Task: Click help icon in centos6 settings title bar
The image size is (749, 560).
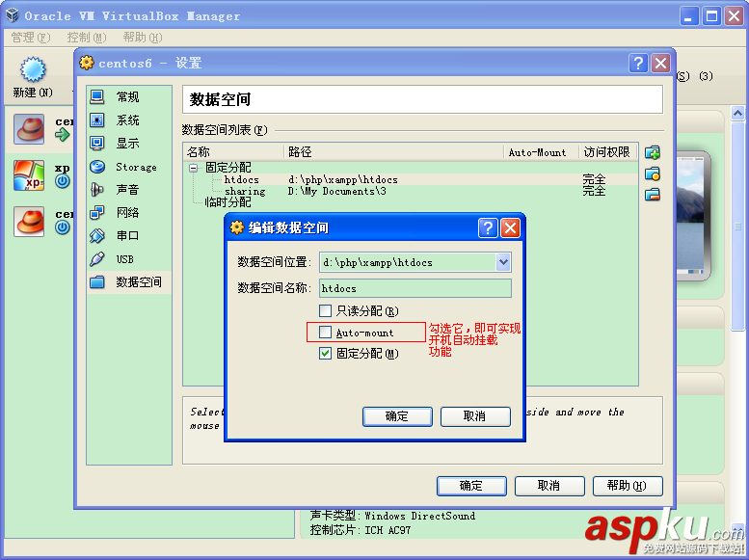Action: 638,63
